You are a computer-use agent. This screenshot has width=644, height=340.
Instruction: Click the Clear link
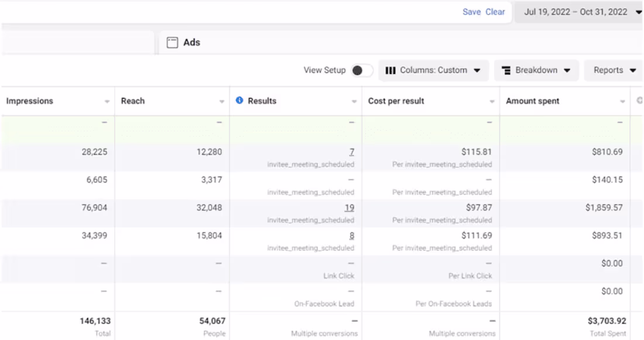point(495,12)
